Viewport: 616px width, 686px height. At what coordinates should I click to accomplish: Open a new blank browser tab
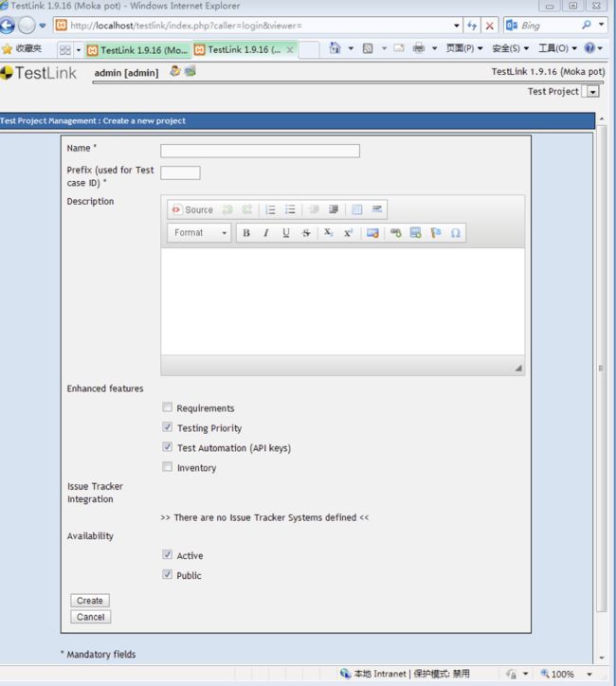coord(309,50)
